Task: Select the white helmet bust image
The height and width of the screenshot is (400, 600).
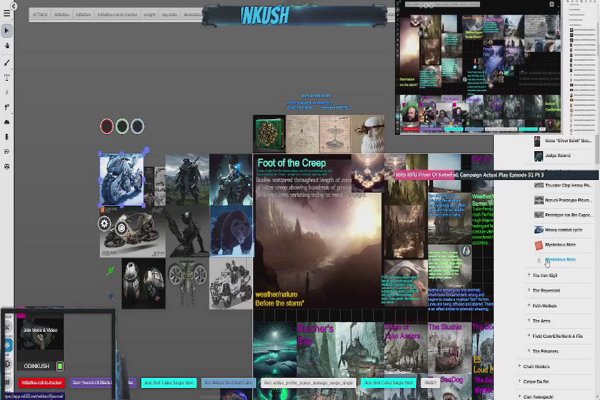Action: point(368,134)
